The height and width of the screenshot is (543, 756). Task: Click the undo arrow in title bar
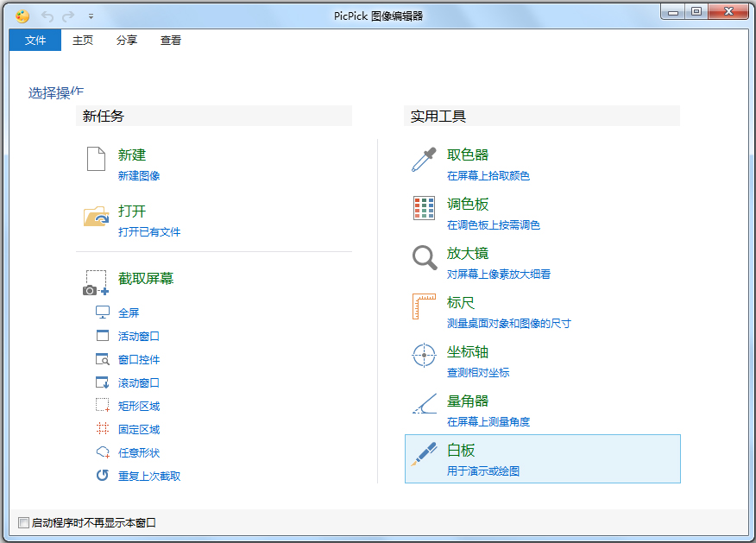coord(47,16)
